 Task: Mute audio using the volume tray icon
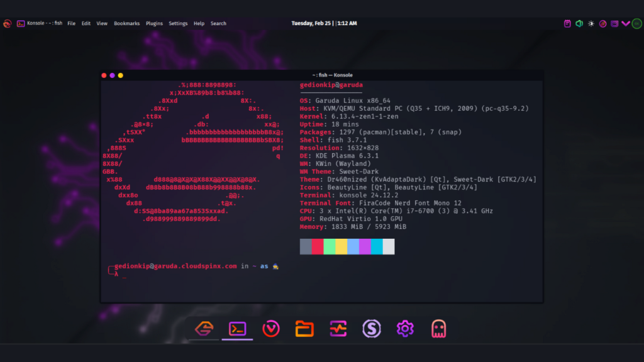pos(579,23)
